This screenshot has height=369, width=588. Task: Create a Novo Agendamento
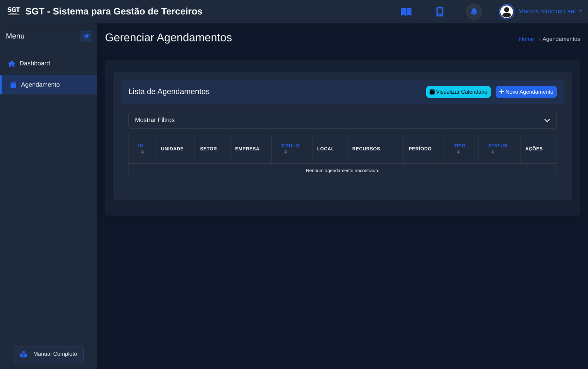[x=526, y=92]
